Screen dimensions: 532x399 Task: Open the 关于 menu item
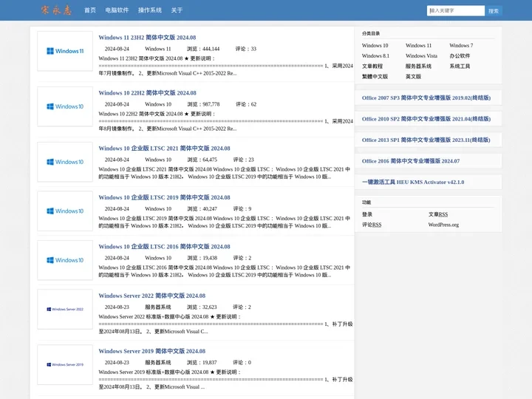[177, 10]
